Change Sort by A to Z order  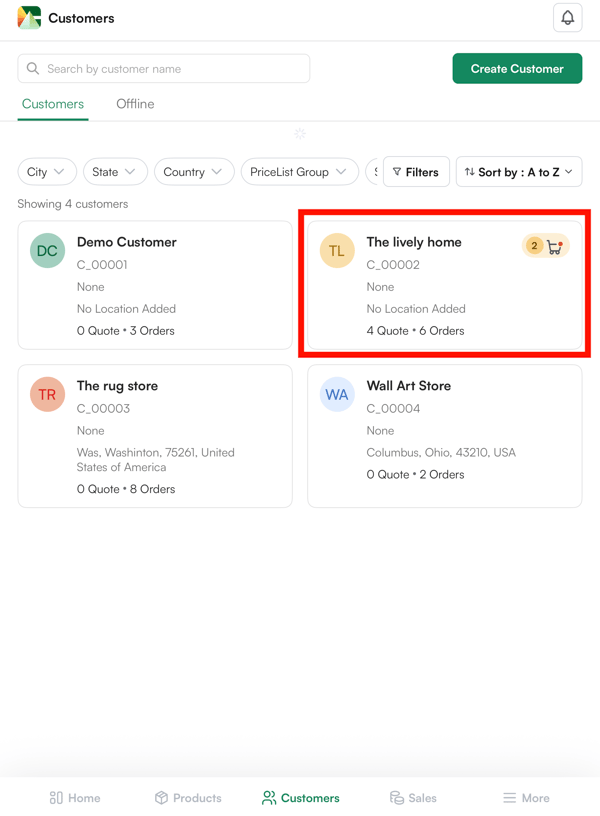(x=519, y=172)
